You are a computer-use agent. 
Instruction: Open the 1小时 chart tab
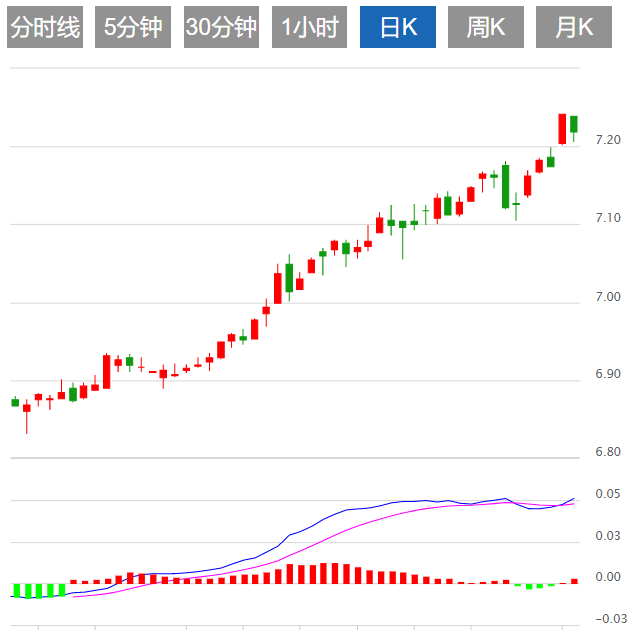[310, 27]
